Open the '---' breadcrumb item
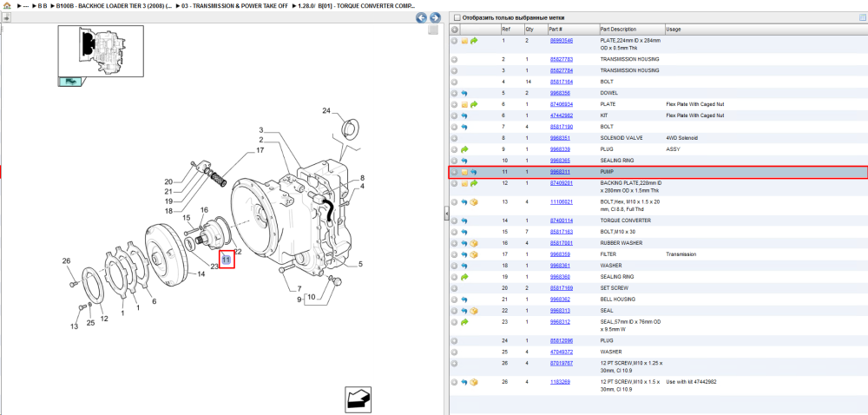This screenshot has width=868, height=415. [26, 5]
